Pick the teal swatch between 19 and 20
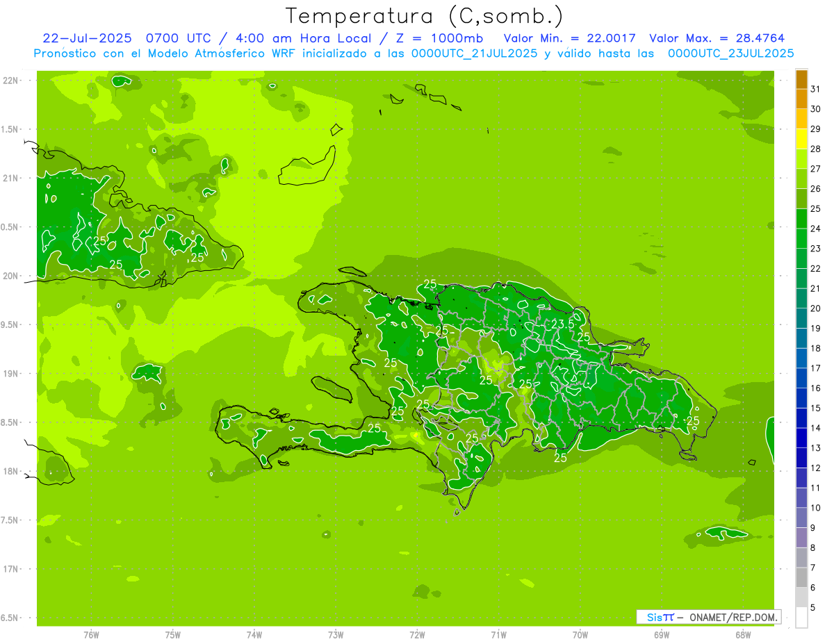Image resolution: width=834 pixels, height=644 pixels. 801,318
